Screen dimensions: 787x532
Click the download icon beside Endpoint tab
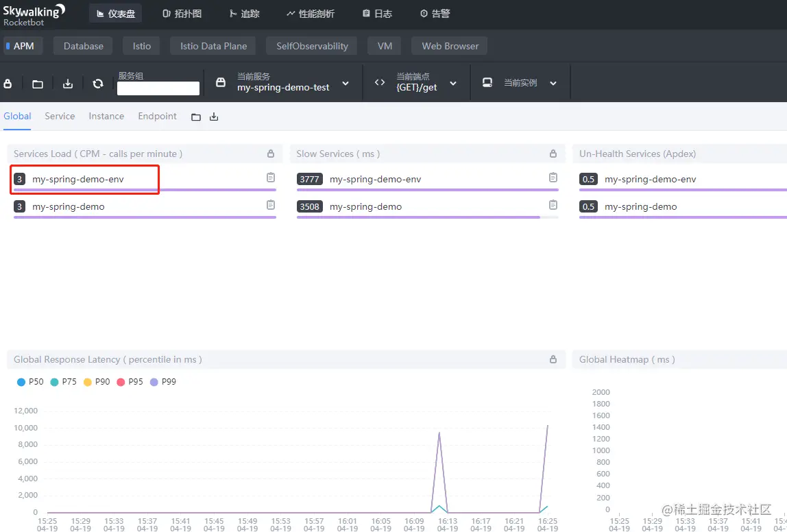214,117
